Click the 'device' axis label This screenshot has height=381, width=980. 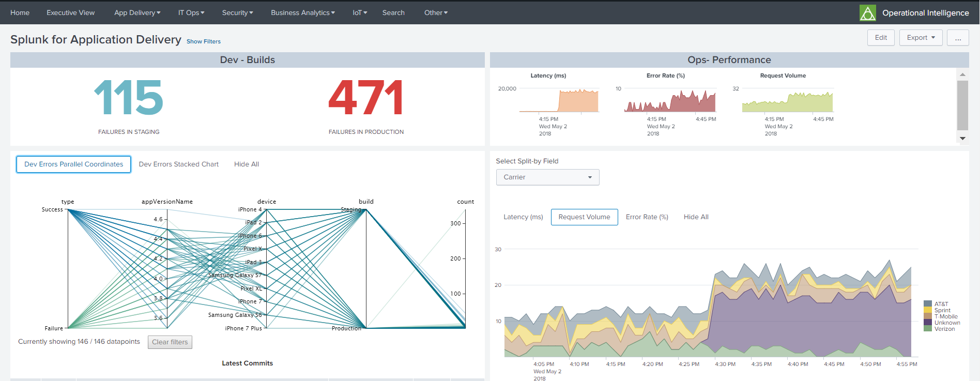267,202
